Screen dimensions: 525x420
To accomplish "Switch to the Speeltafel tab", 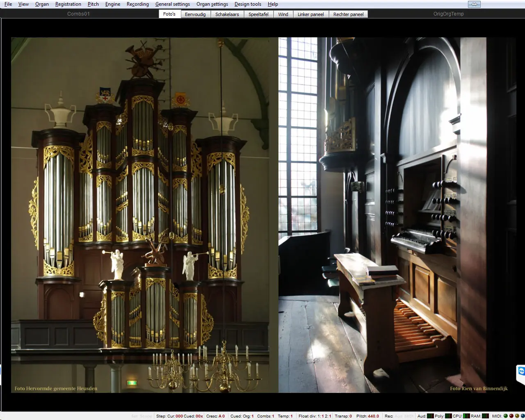I will [x=258, y=14].
